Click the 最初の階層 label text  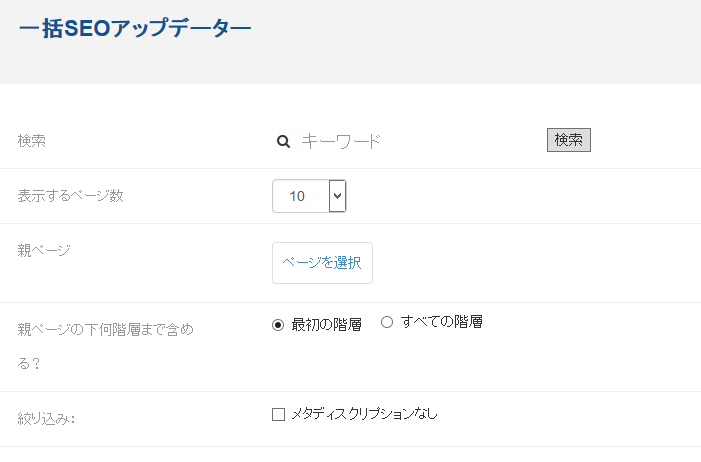click(326, 325)
